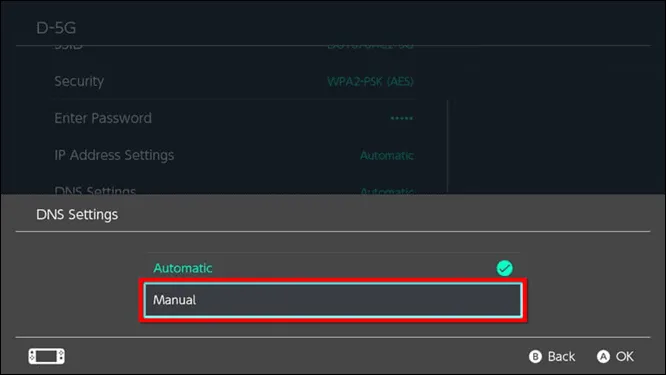Select the Manual DNS option
666x375 pixels.
[x=333, y=300]
